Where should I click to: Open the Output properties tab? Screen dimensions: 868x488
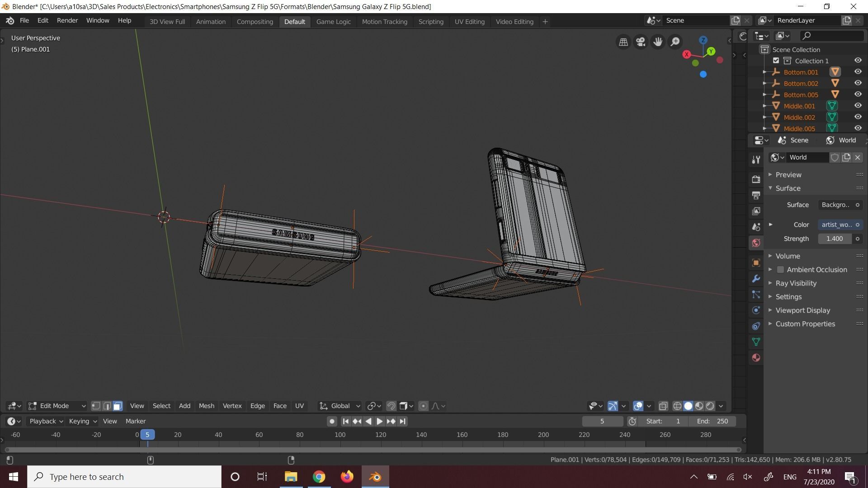pos(756,195)
